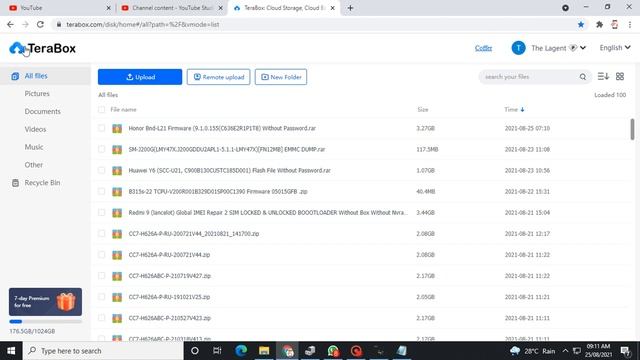The image size is (640, 360).
Task: Open CC7-H626A-P-RU-200721V44.zip file name
Action: coord(169,255)
